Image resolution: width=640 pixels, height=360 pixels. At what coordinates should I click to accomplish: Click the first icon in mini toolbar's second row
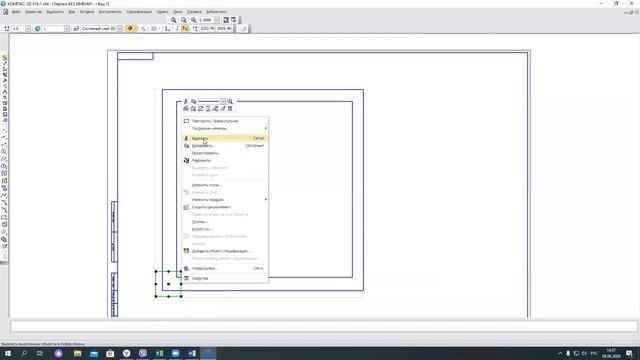[186, 109]
